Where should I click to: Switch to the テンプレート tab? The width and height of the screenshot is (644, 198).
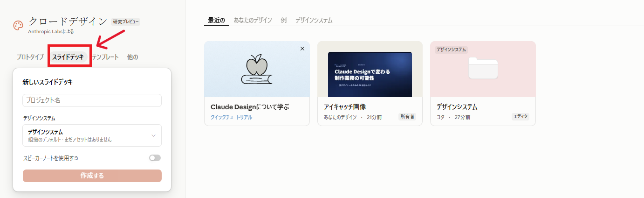[105, 57]
